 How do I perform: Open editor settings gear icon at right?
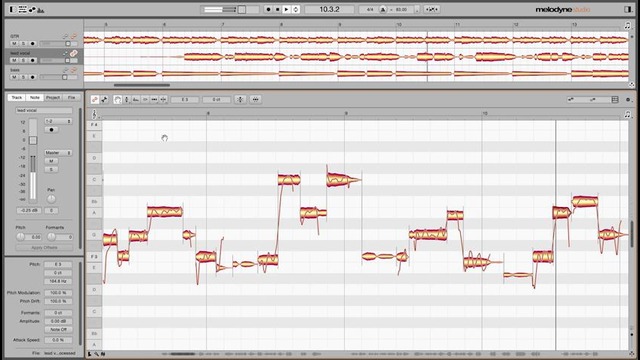(x=628, y=100)
